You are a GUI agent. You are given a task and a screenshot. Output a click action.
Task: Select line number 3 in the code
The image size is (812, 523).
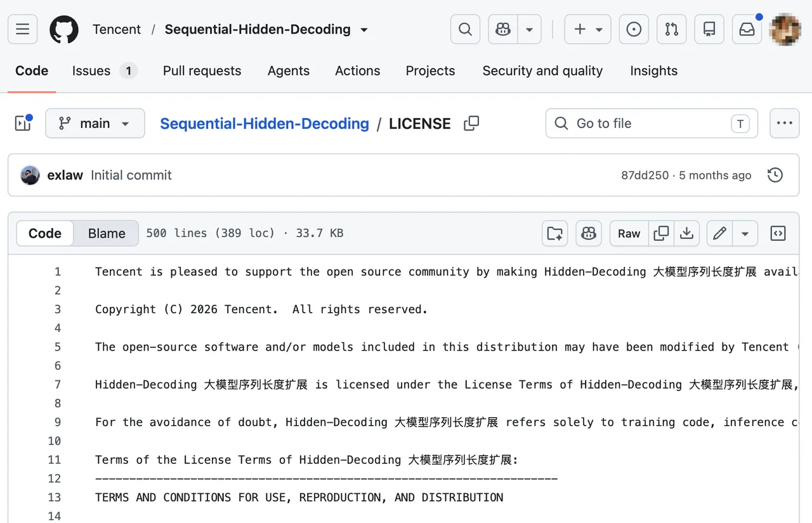(x=58, y=309)
